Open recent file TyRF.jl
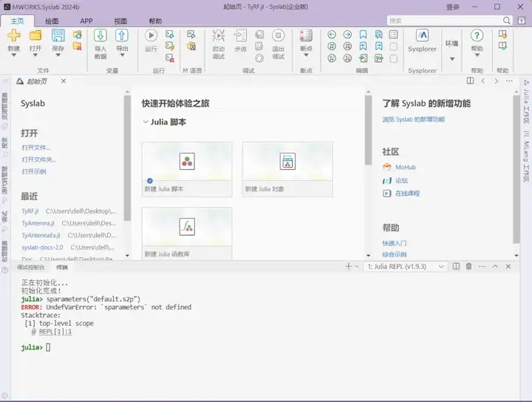This screenshot has width=532, height=402. coord(30,211)
